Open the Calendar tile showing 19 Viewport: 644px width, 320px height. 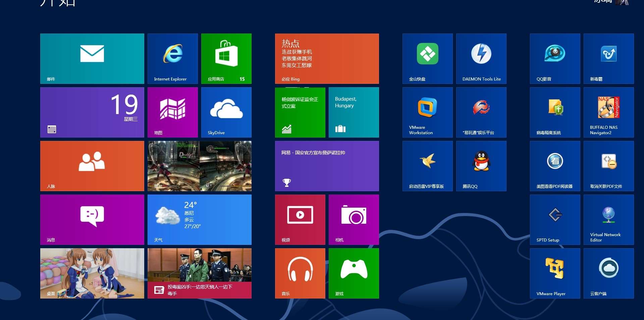[92, 112]
